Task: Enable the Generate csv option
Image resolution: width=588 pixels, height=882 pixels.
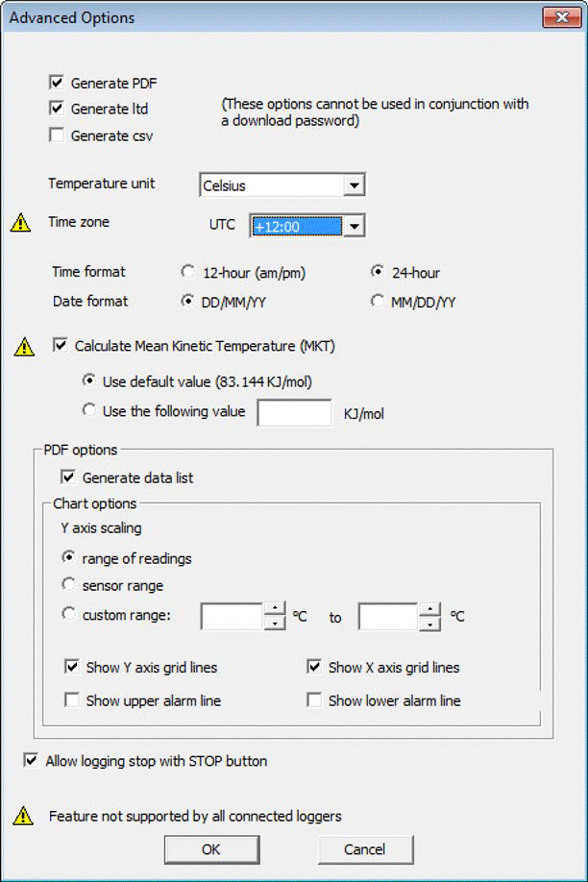Action: pyautogui.click(x=56, y=135)
